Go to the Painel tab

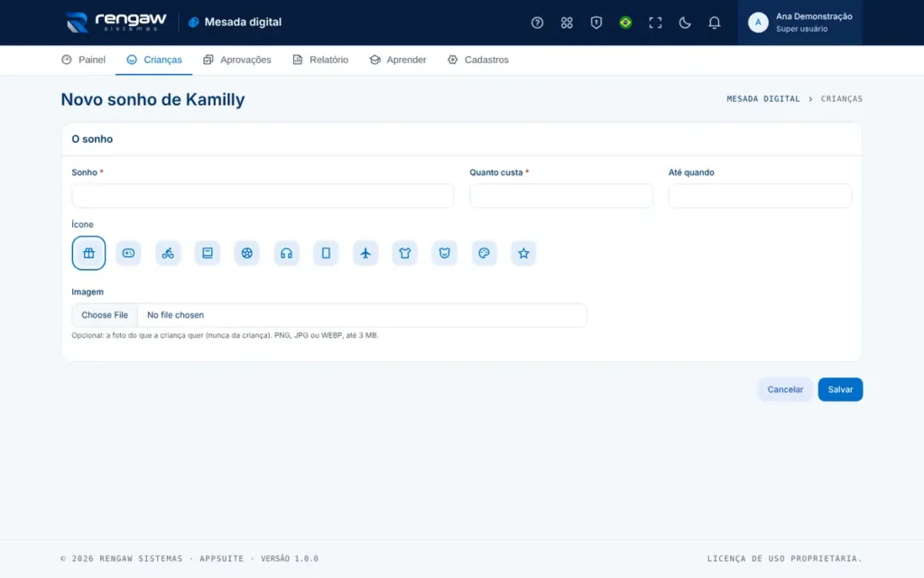coord(84,60)
